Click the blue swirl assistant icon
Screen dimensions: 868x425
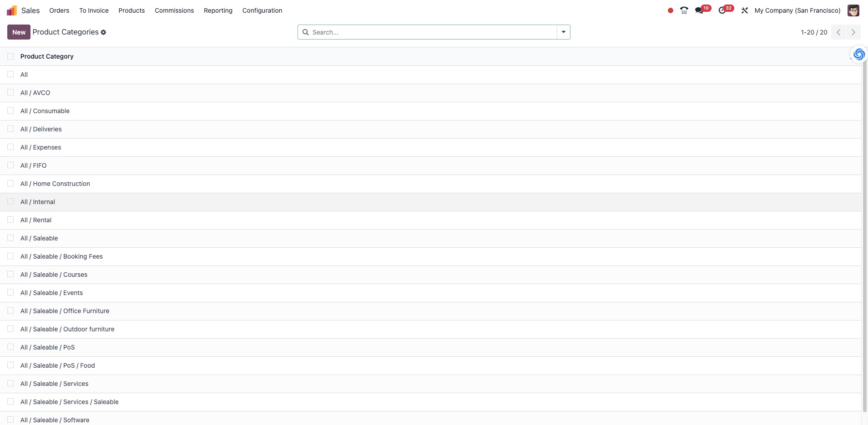coord(859,55)
